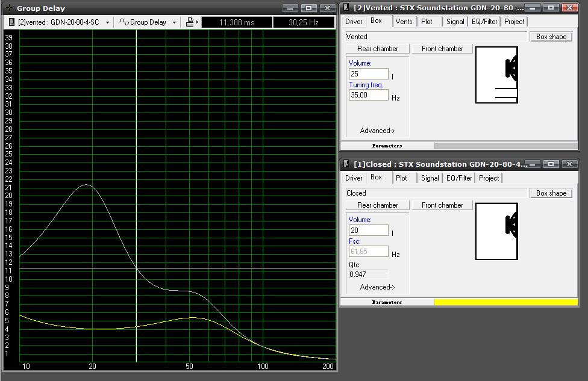Viewport: 588px width, 381px height.
Task: Click the vented box diagram image
Action: tap(496, 75)
